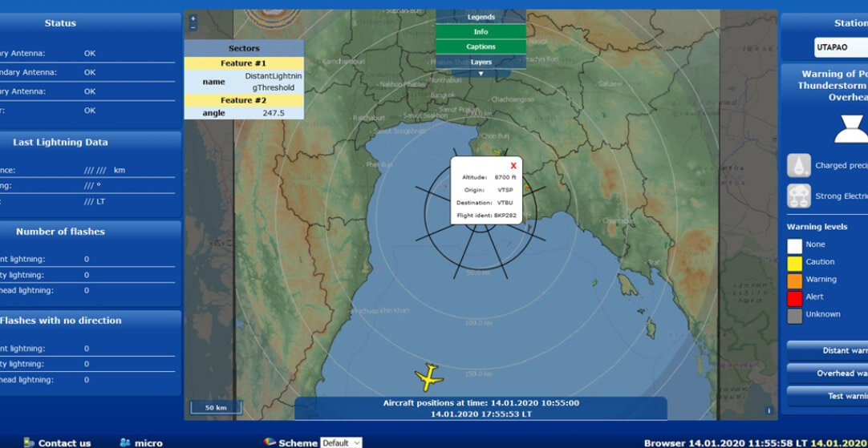This screenshot has width=868, height=448.
Task: Zoom in the map with plus button
Action: (193, 18)
